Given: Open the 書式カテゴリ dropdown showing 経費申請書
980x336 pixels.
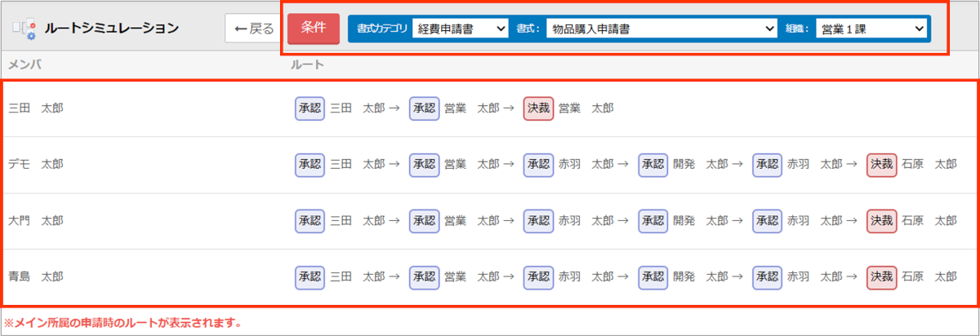Looking at the screenshot, I should pos(461,29).
